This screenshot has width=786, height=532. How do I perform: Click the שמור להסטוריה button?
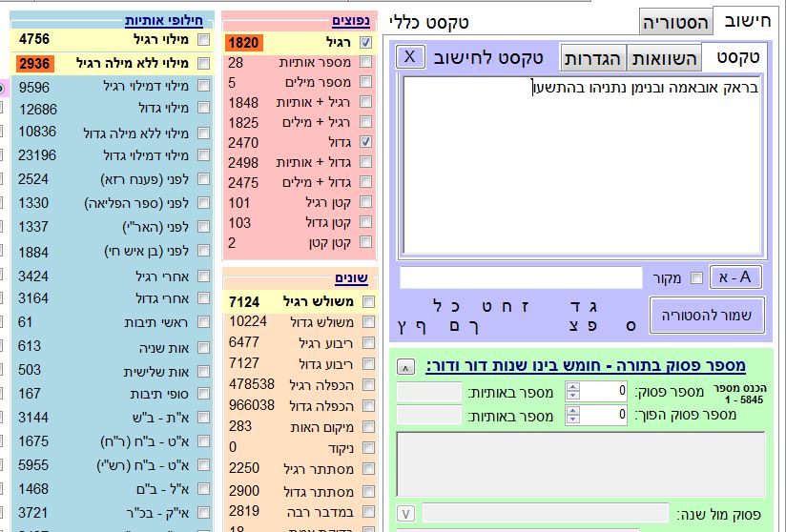[x=707, y=316]
